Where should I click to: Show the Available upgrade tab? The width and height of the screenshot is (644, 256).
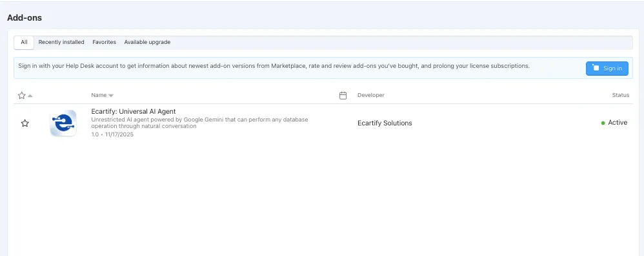tap(147, 43)
